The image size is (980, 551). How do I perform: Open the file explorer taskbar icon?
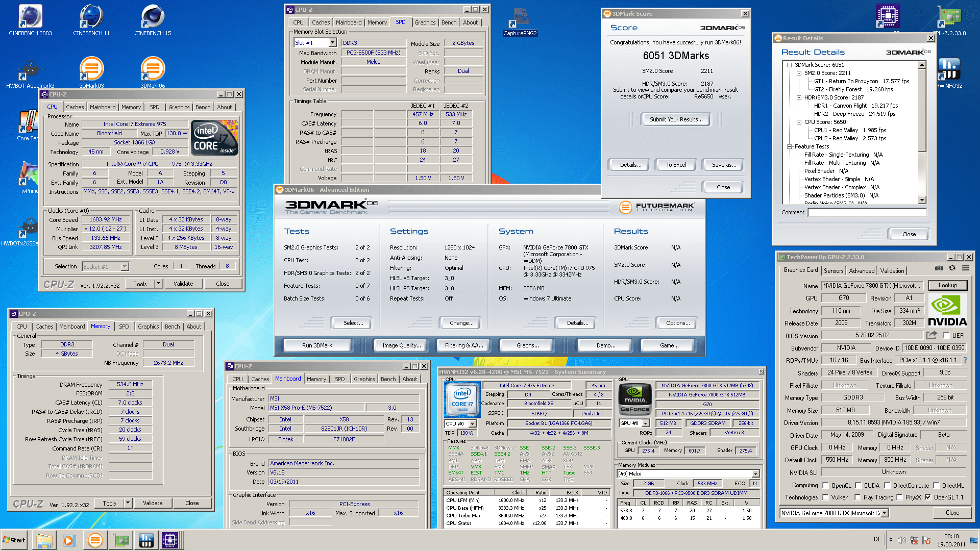click(x=44, y=540)
